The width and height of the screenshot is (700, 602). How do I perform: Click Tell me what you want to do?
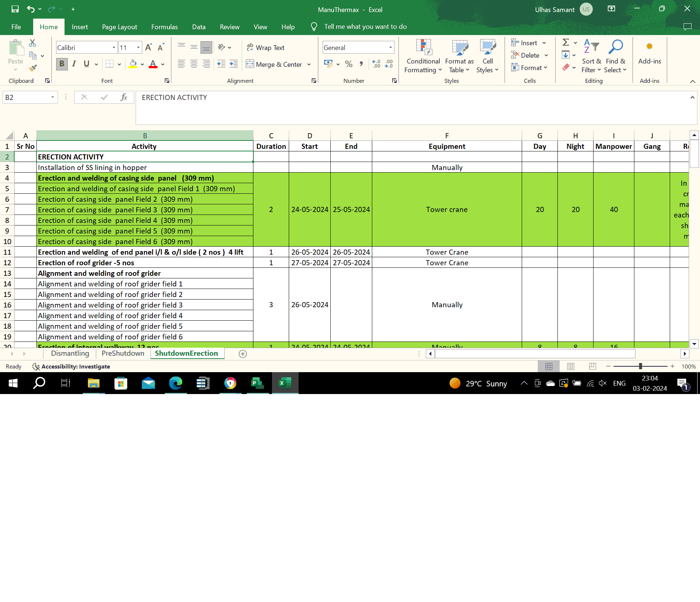[x=365, y=27]
